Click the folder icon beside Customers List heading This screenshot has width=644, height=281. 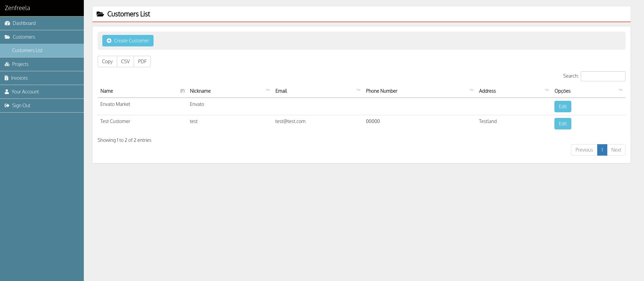pyautogui.click(x=100, y=14)
